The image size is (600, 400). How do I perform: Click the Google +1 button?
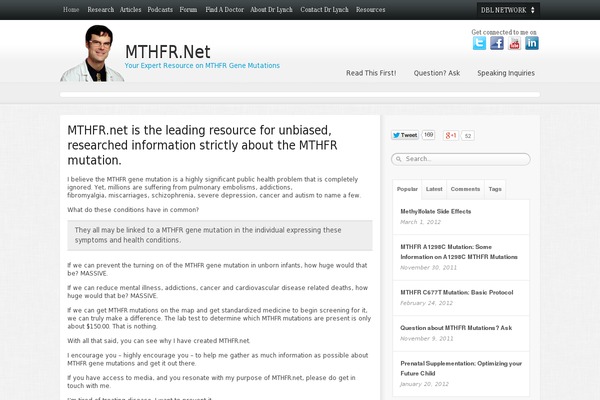point(451,135)
